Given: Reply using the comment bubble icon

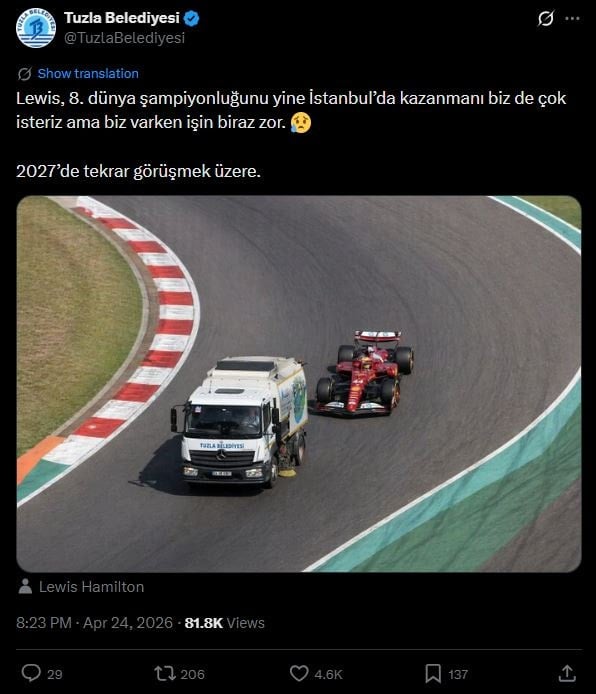Looking at the screenshot, I should pos(31,673).
